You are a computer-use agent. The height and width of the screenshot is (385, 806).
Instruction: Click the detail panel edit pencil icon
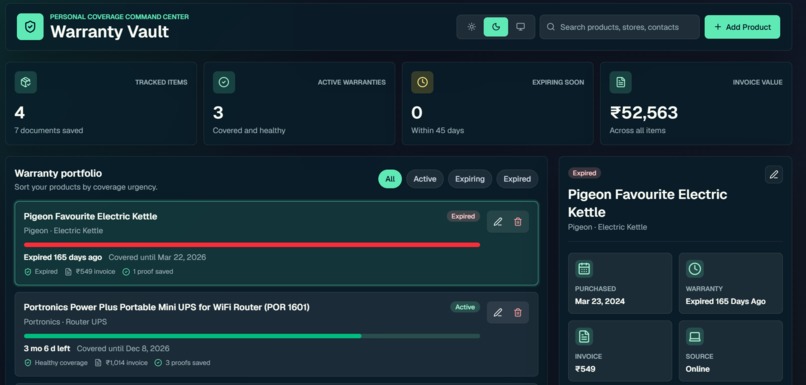(774, 175)
